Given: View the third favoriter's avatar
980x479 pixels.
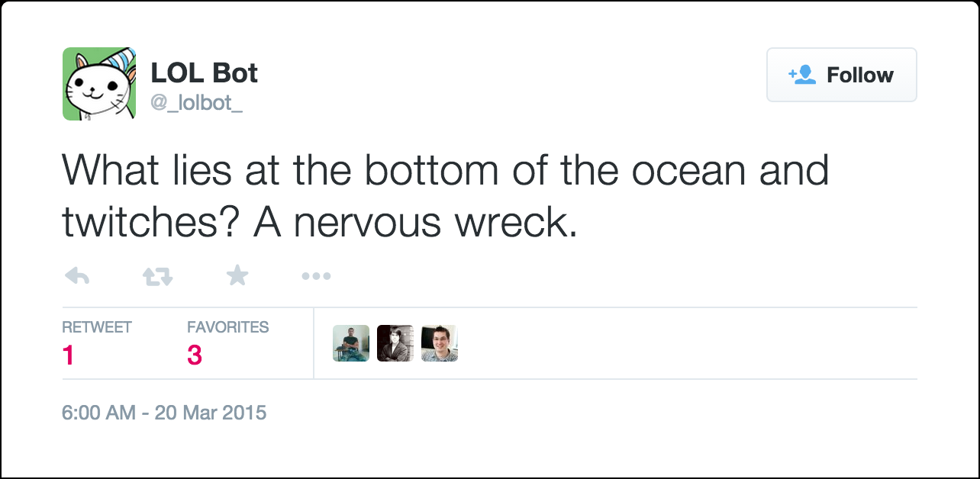Looking at the screenshot, I should [440, 343].
